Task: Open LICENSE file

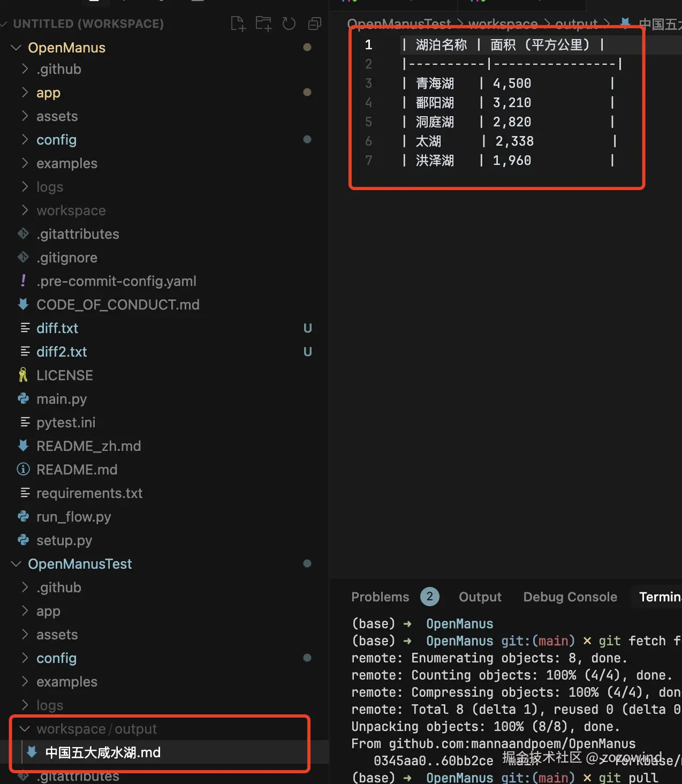Action: (65, 375)
